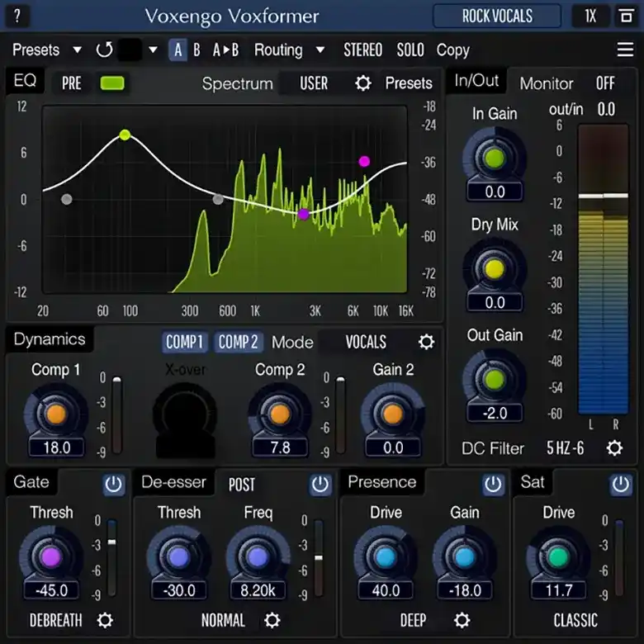Click the Copy button
The image size is (644, 644).
click(x=453, y=50)
